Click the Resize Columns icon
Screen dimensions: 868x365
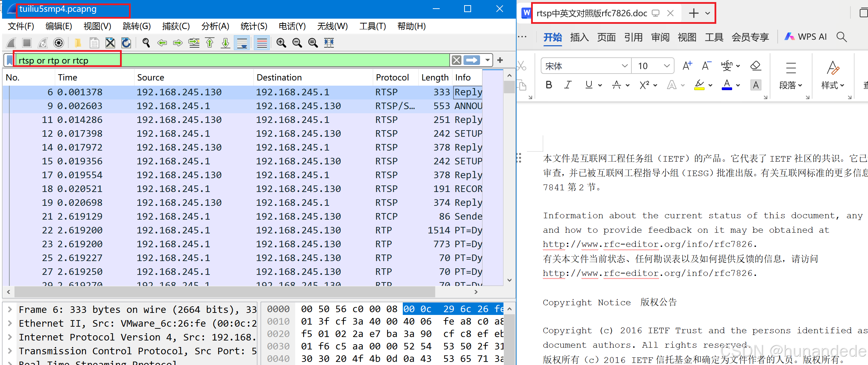(x=329, y=43)
